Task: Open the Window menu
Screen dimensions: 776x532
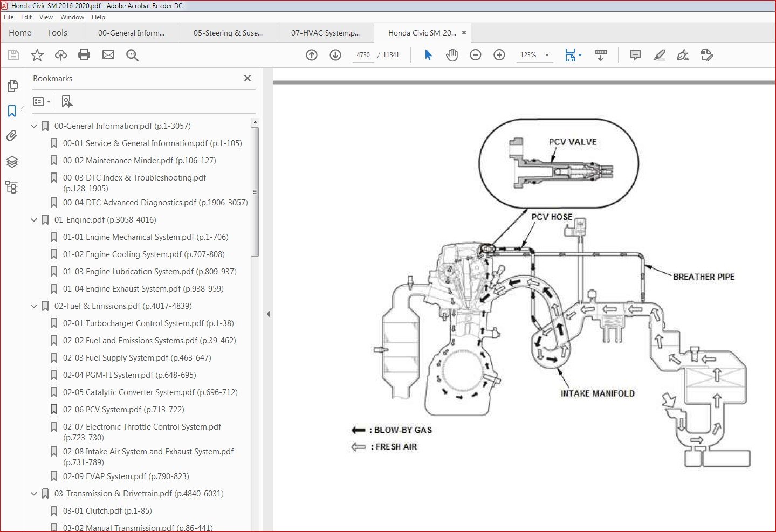Action: click(72, 17)
